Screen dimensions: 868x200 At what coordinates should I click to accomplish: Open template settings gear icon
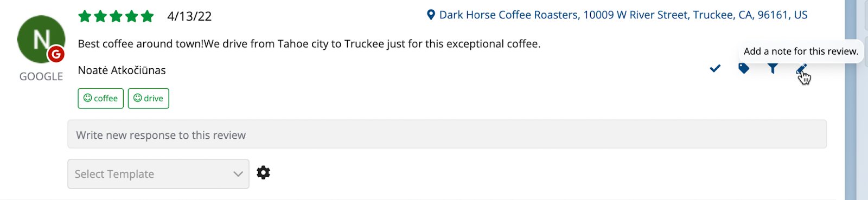click(263, 173)
